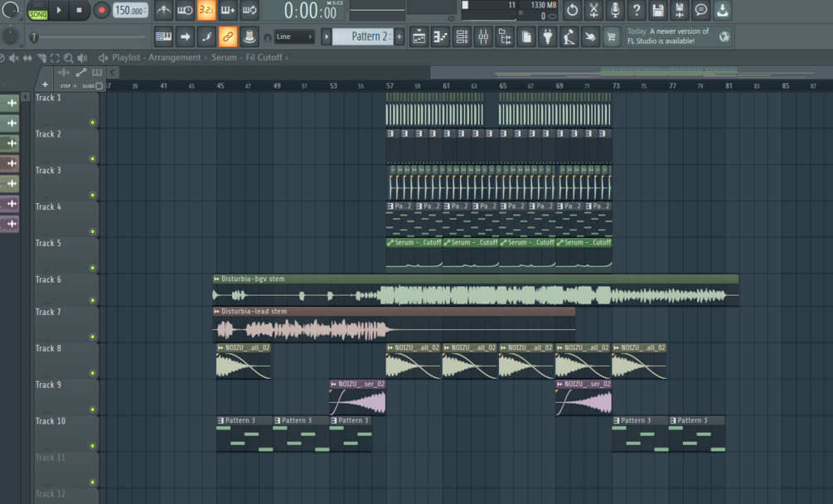The image size is (833, 504).
Task: Start playback with the Play button
Action: (x=59, y=10)
